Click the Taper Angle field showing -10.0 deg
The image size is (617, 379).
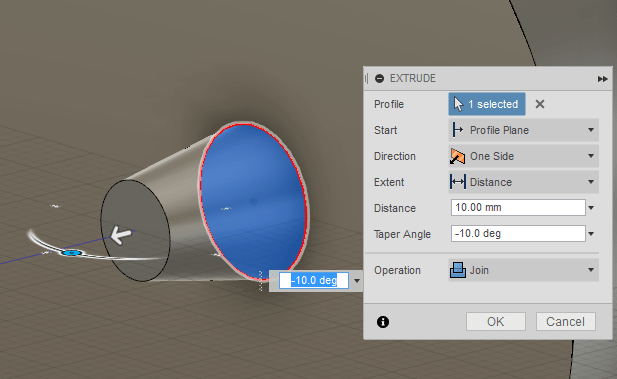click(x=518, y=233)
